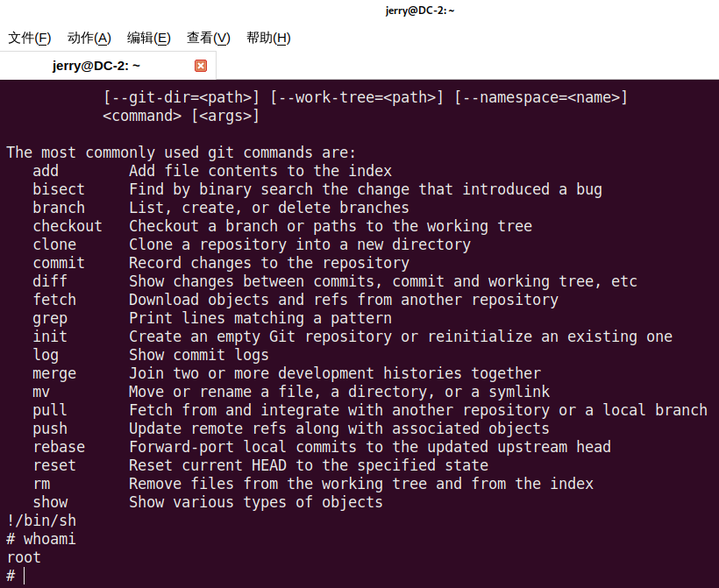Viewport: 719px width, 588px height.
Task: Click the whoami command text
Action: pos(50,539)
